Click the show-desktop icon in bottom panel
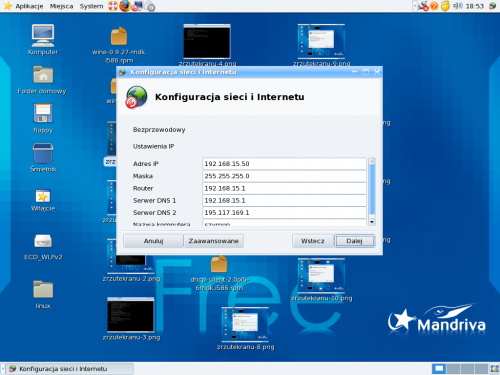Image resolution: width=500 pixels, height=375 pixels. click(x=495, y=368)
